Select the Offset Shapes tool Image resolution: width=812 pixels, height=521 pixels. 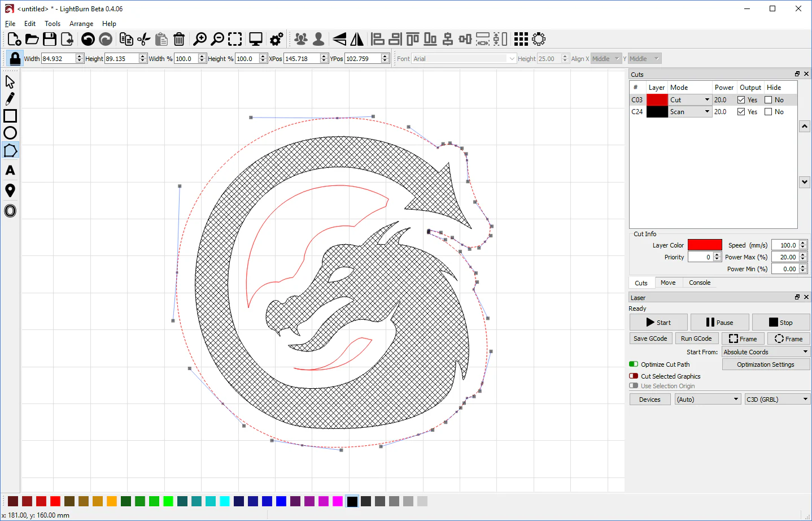coord(10,211)
